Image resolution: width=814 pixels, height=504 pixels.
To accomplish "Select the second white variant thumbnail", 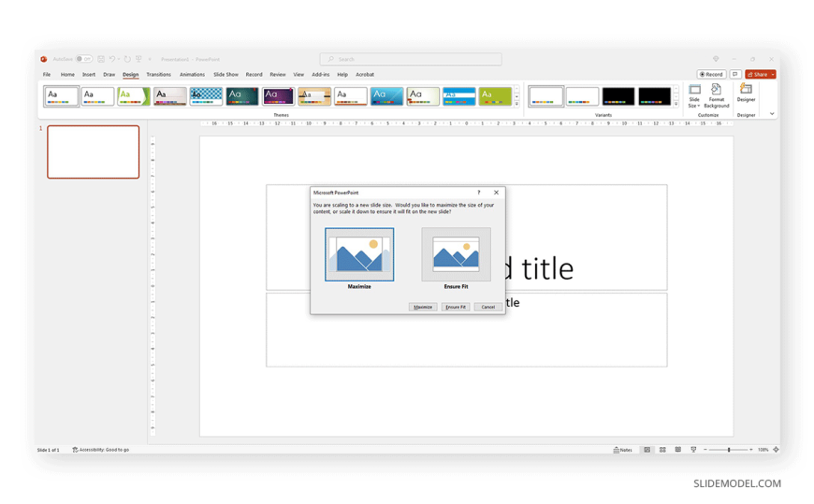I will (582, 96).
